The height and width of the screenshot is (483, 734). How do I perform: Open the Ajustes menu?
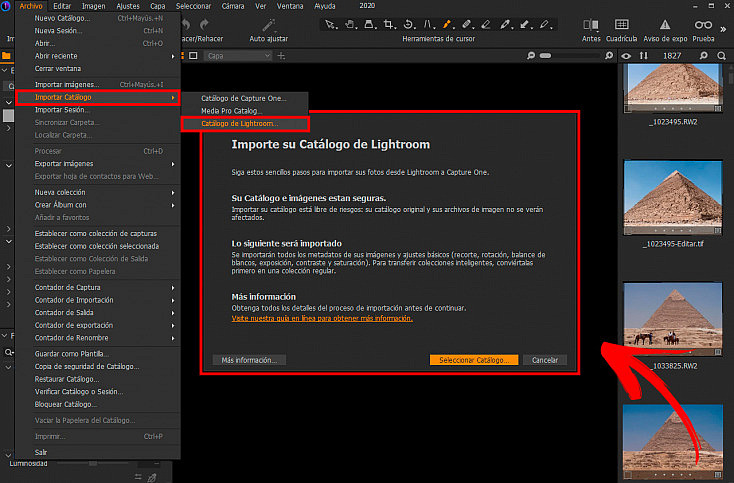point(128,6)
